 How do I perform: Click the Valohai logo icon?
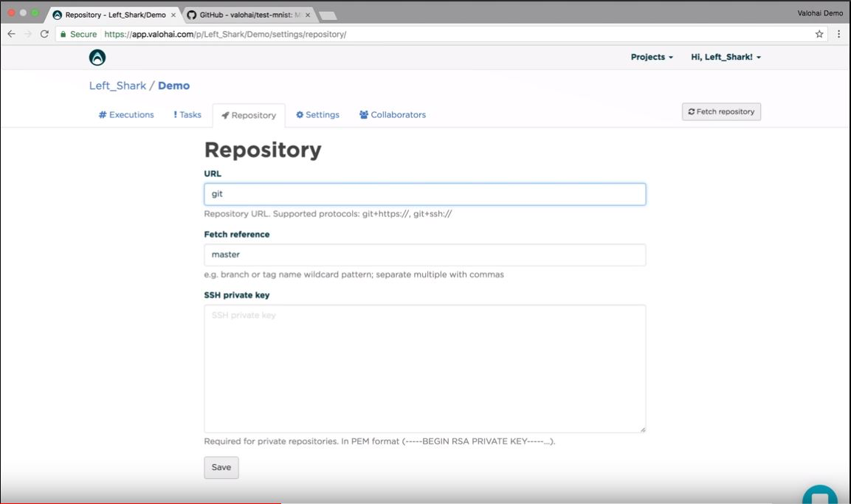click(x=97, y=58)
